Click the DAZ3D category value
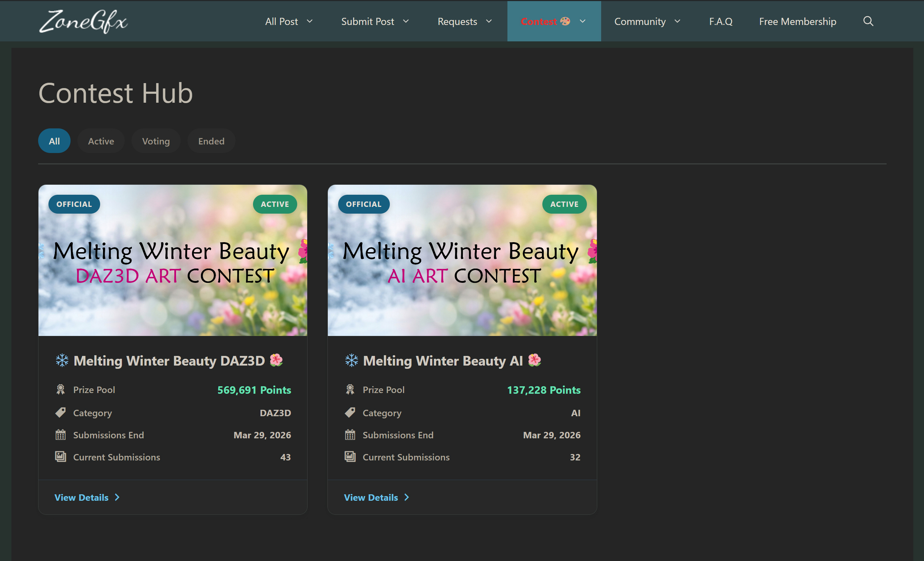The image size is (924, 561). point(275,413)
